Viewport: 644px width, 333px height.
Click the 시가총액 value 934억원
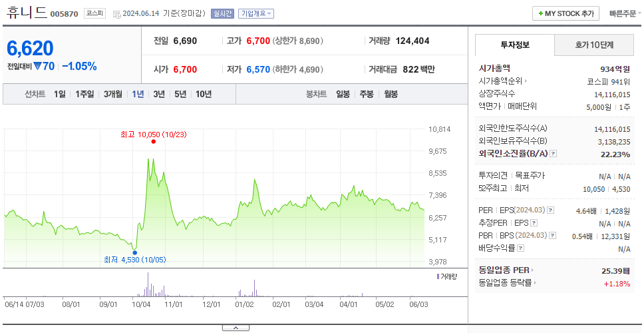[615, 69]
